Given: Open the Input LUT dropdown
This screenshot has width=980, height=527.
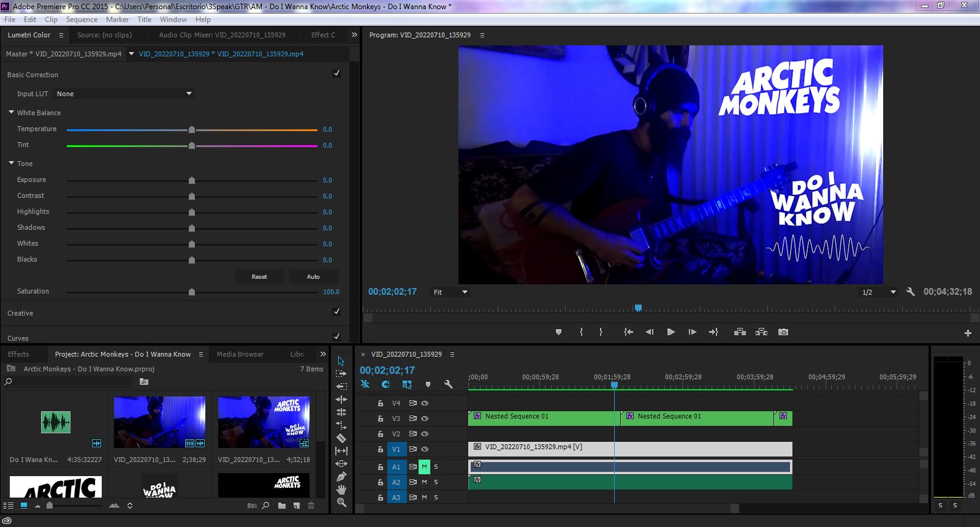Looking at the screenshot, I should (125, 94).
